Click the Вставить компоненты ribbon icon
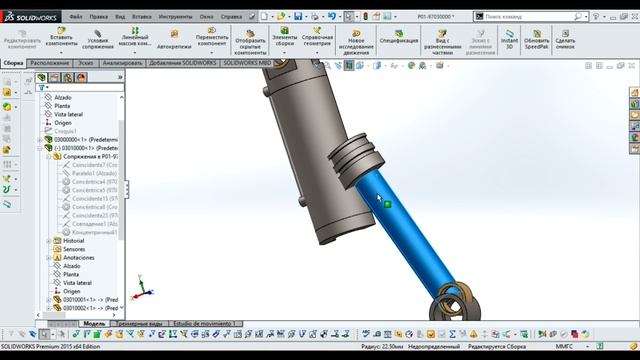Screen dimensions: 640x360 (61, 36)
